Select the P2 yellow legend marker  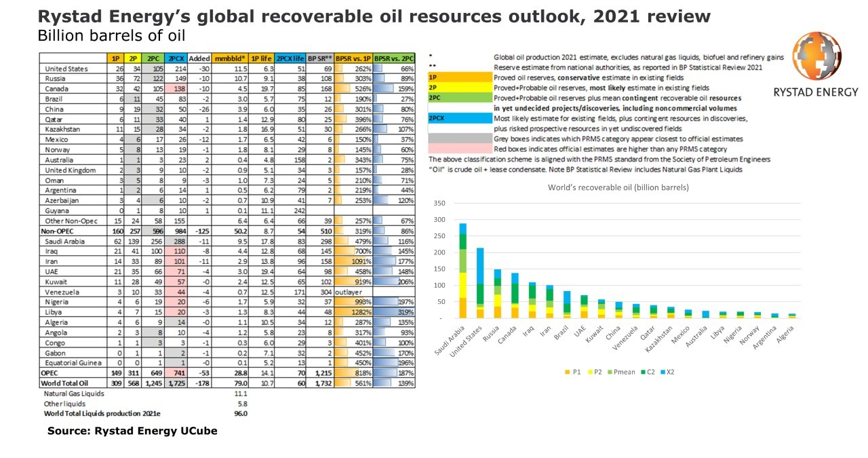(x=590, y=372)
